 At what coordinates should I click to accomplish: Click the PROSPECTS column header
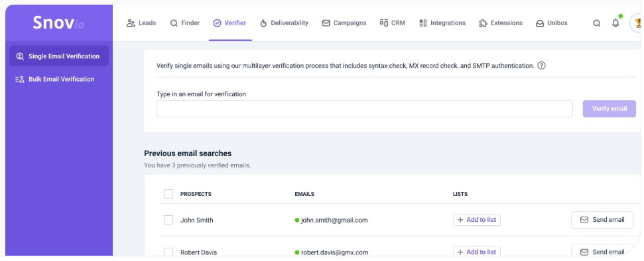[196, 194]
